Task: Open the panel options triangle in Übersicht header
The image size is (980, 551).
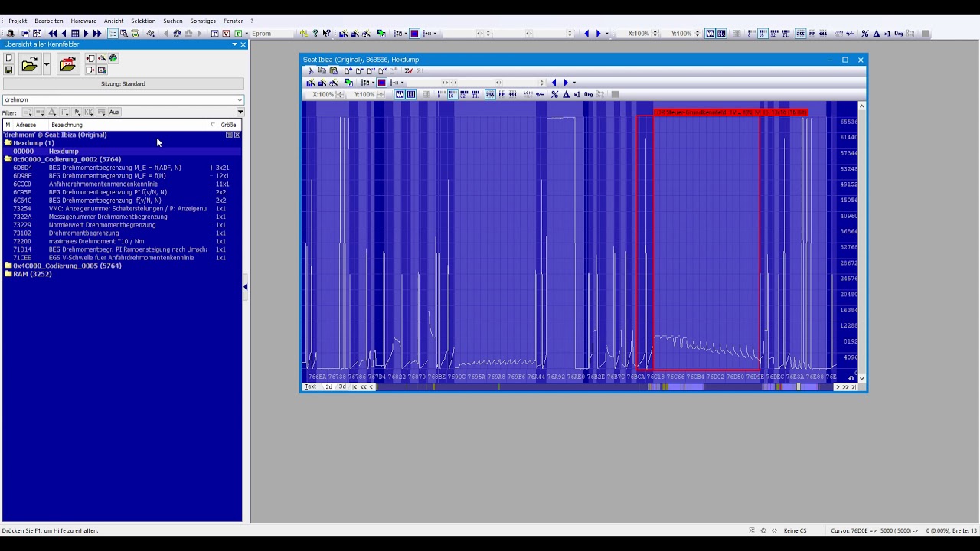Action: click(x=234, y=44)
